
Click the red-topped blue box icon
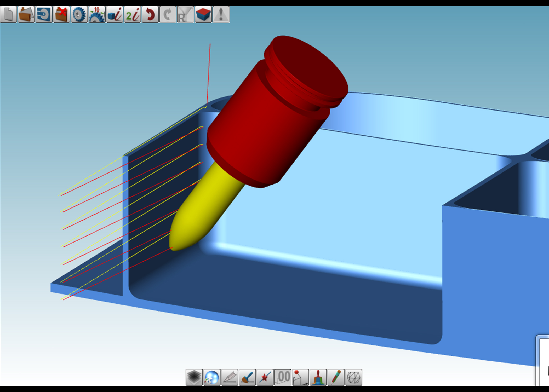click(203, 14)
